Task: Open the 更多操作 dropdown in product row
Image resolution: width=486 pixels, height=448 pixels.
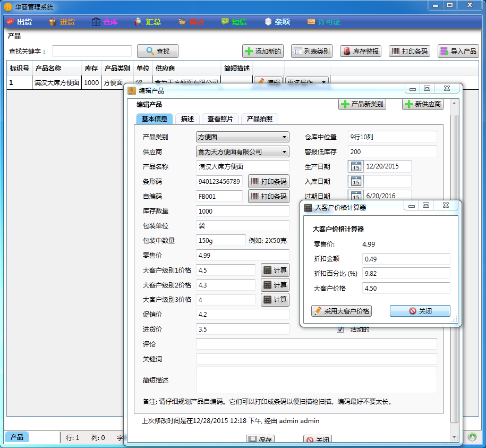Action: pyautogui.click(x=306, y=82)
